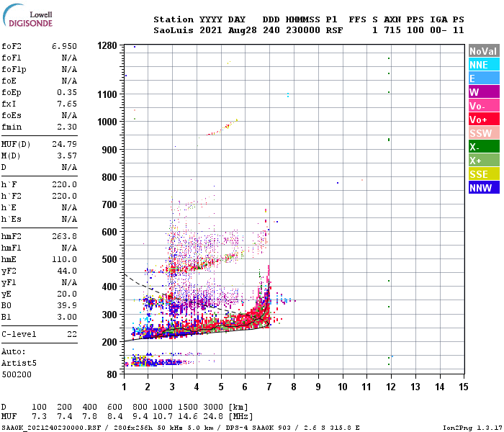Click the 1280 km height axis label
This screenshot has height=432, width=504.
[107, 45]
